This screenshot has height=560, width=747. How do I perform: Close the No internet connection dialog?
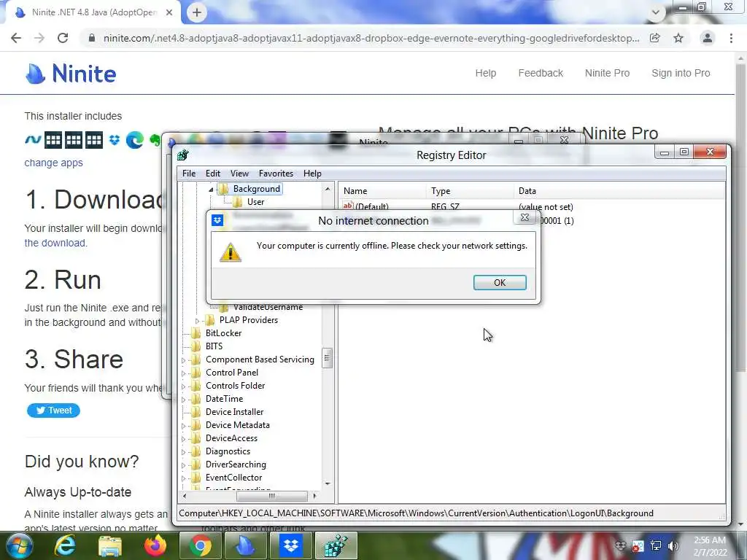tap(525, 217)
